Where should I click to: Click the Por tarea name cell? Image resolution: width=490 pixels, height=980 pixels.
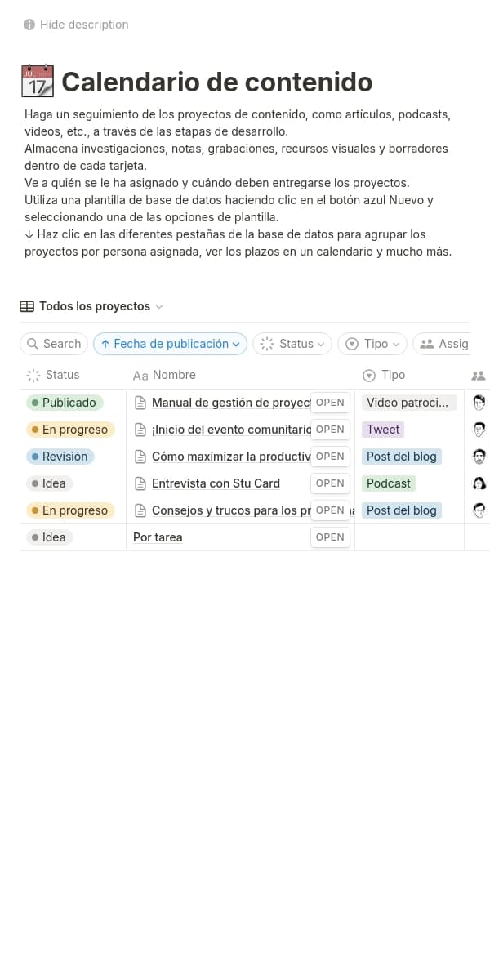click(x=158, y=537)
